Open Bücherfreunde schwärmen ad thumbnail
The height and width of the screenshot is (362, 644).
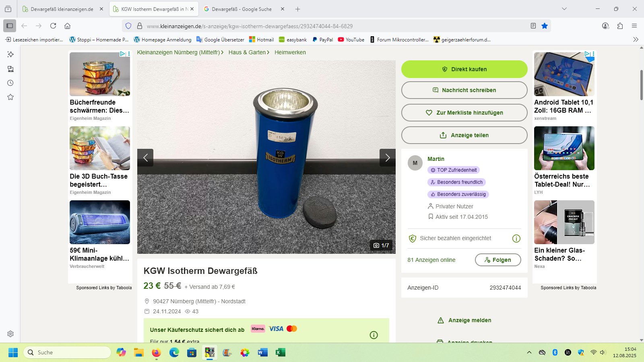pyautogui.click(x=100, y=74)
